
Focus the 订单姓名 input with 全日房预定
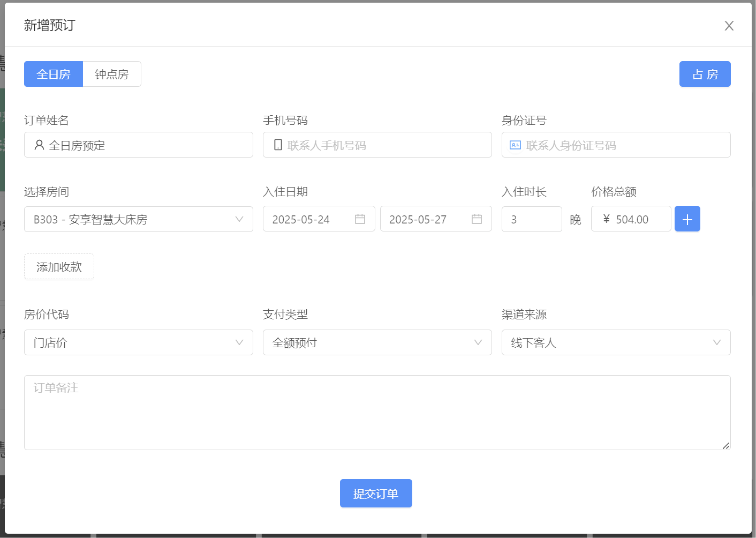tap(139, 145)
